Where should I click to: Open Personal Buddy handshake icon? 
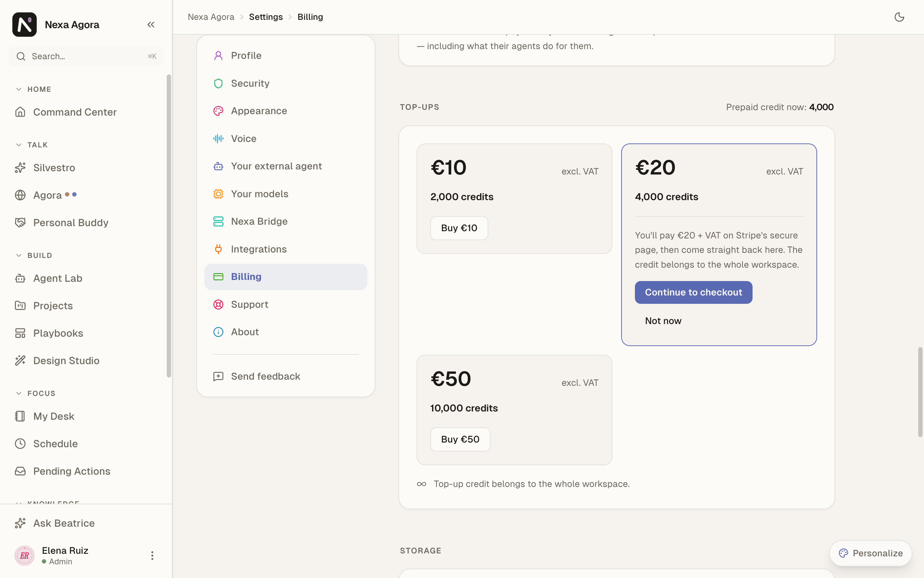[20, 223]
